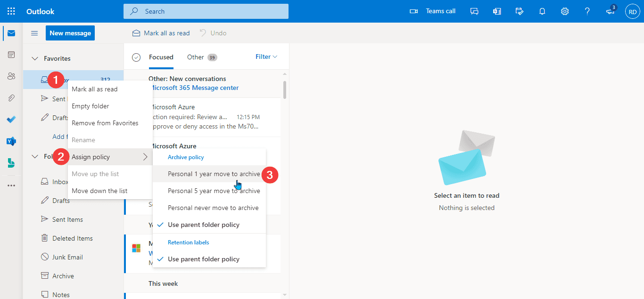Open the Yammer sidebar icon
644x299 pixels.
tap(11, 141)
